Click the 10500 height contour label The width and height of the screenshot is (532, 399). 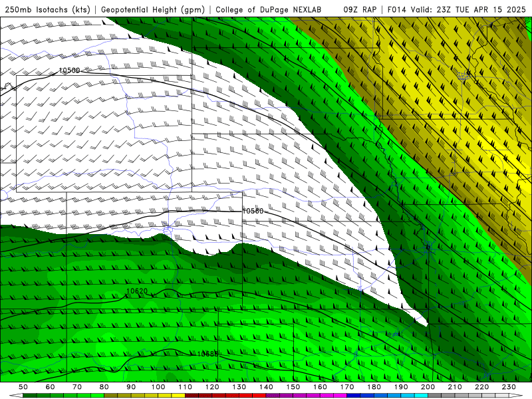70,70
